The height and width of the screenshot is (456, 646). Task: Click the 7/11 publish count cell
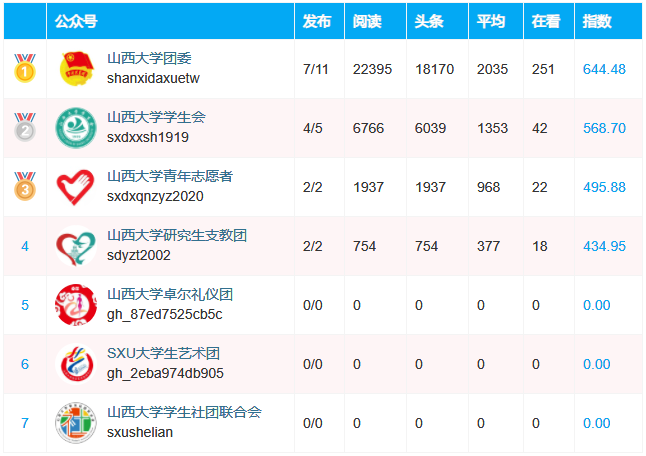[316, 69]
